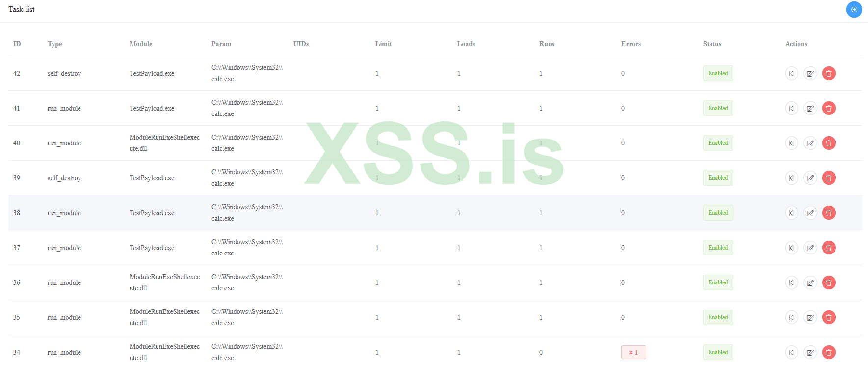Click the Module column header
Image resolution: width=868 pixels, height=366 pixels.
(x=141, y=44)
